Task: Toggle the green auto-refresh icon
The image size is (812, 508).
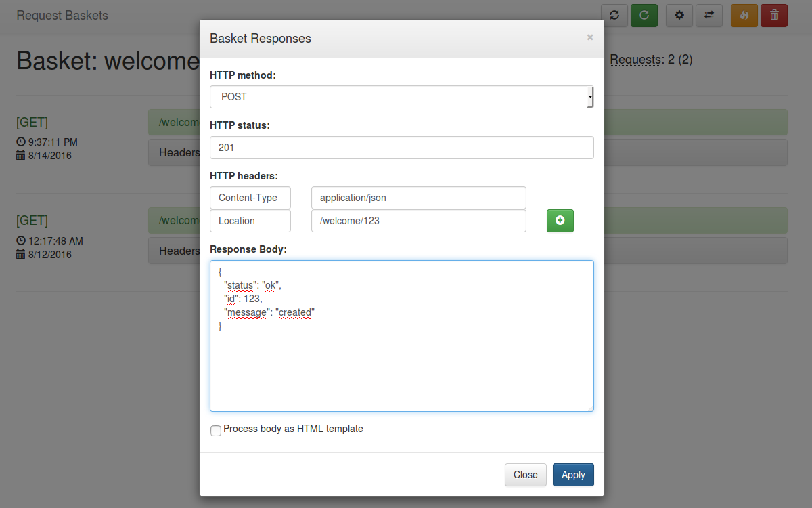Action: click(644, 15)
